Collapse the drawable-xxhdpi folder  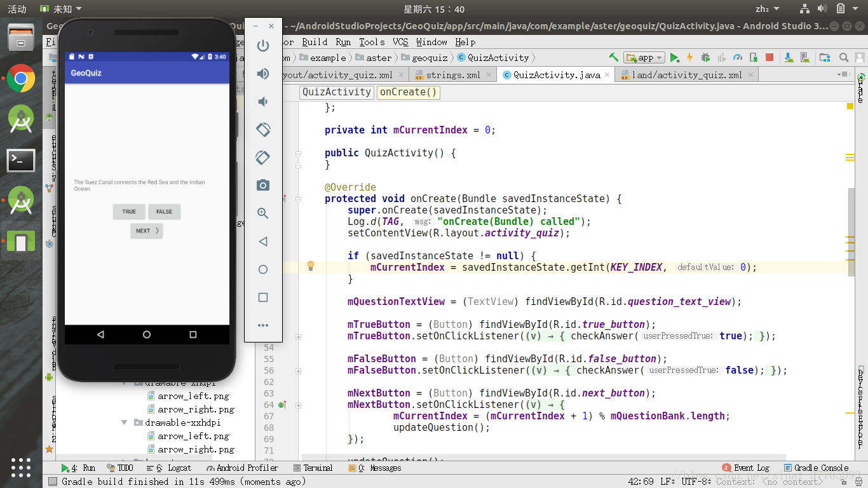pos(124,423)
